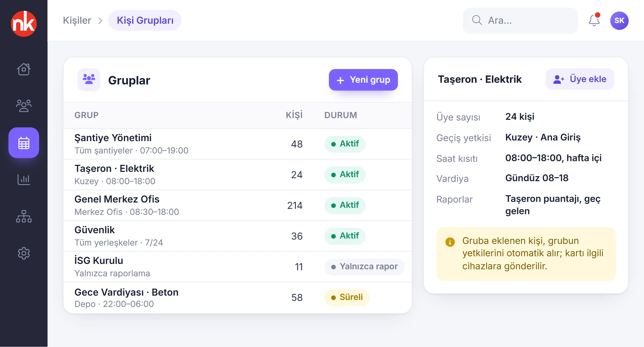Click the Gruba eklenen kişi notice text
644x347 pixels.
coord(533,254)
